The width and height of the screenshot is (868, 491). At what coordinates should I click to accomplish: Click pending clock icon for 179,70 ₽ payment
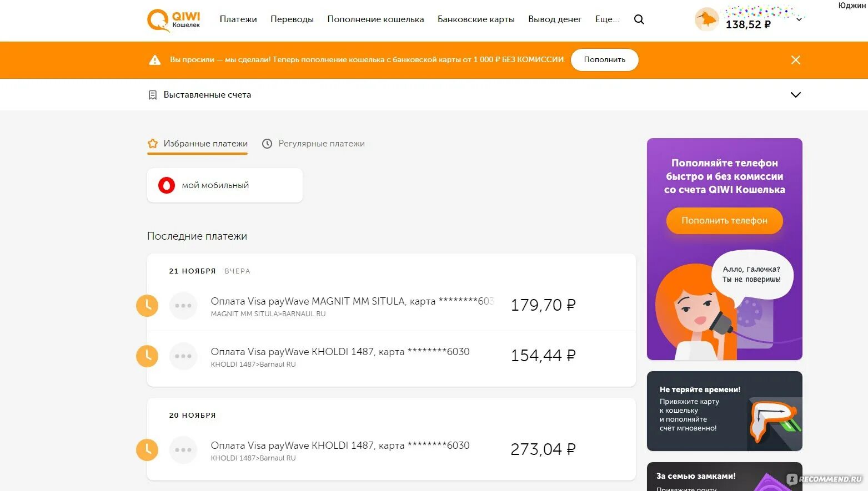147,306
